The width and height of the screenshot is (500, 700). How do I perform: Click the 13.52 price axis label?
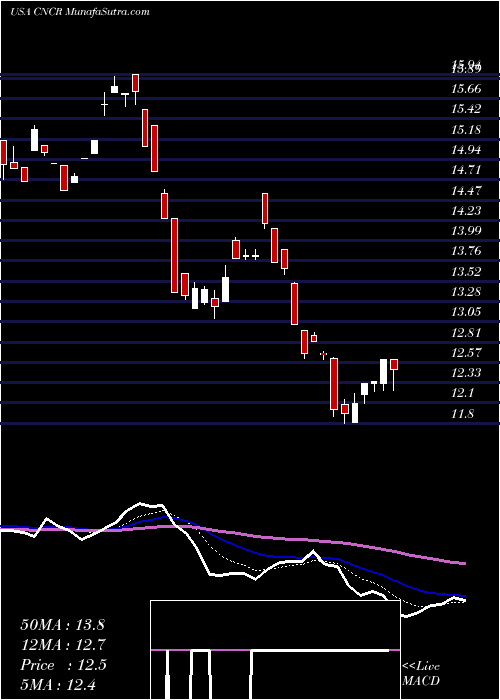466,272
